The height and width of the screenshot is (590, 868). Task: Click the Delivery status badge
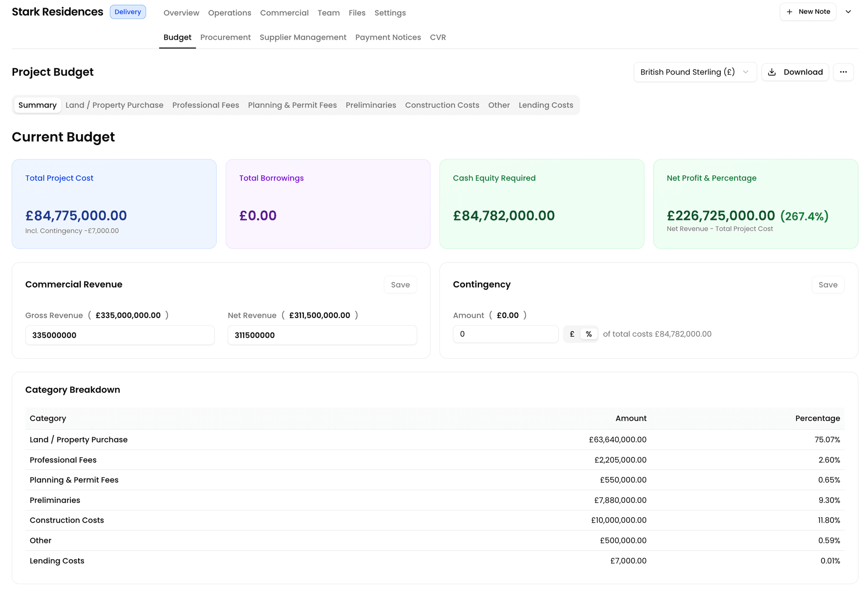(x=128, y=12)
